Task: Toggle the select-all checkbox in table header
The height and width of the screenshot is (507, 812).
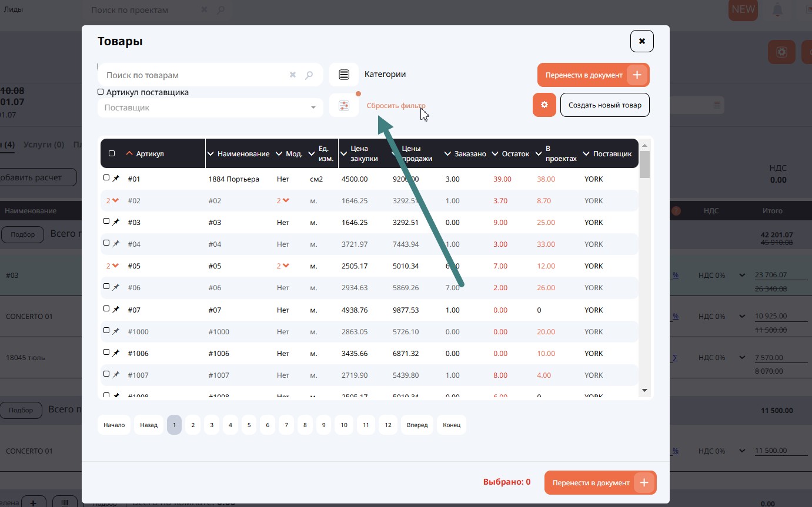Action: click(x=112, y=154)
